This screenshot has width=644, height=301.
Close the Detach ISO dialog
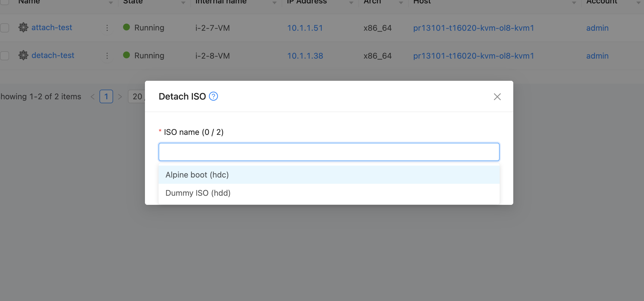[497, 97]
